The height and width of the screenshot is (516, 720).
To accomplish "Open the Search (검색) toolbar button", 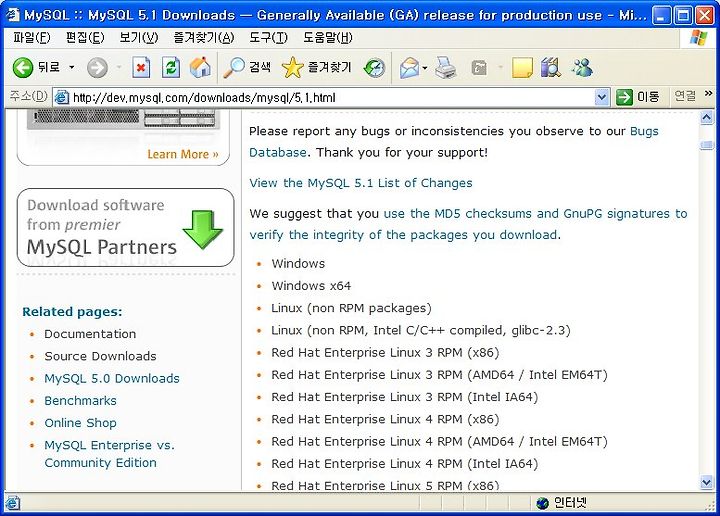I will click(x=247, y=68).
